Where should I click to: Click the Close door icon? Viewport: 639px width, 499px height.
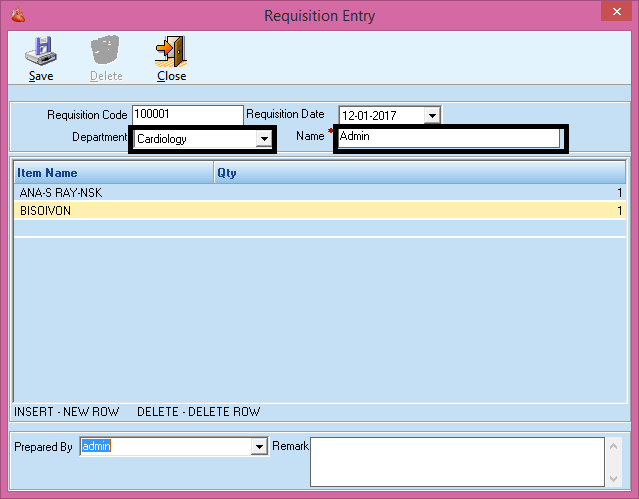point(171,52)
